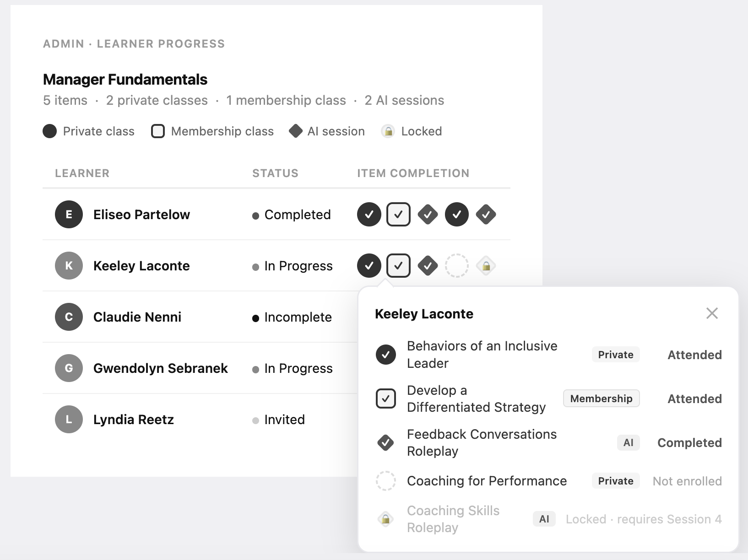748x560 pixels.
Task: Click the AI session legend diamond icon
Action: pos(296,131)
